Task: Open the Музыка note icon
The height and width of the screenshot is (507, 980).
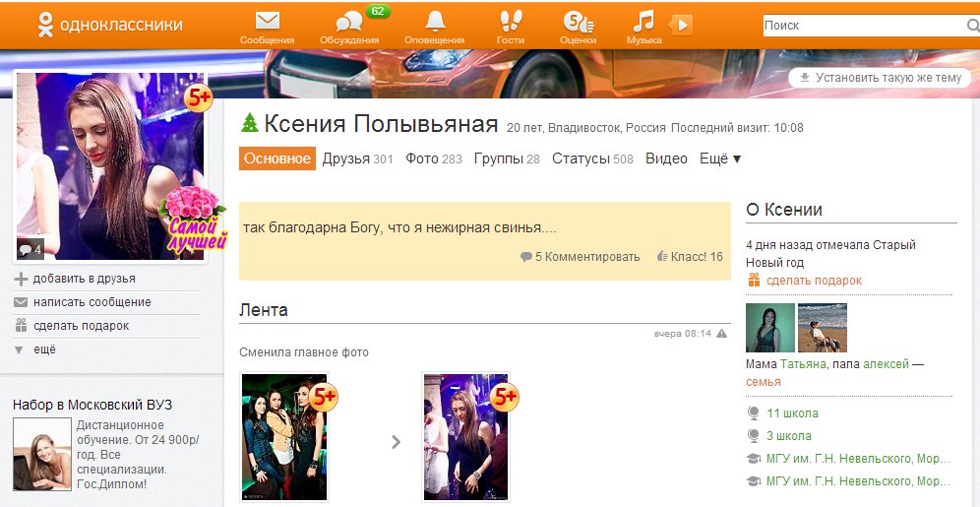Action: pyautogui.click(x=643, y=22)
